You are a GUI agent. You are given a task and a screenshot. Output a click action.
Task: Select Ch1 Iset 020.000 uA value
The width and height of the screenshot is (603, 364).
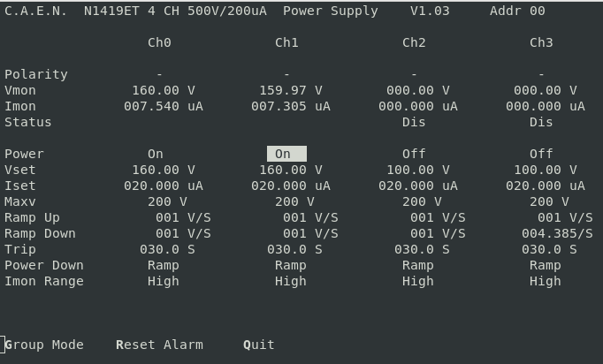291,186
